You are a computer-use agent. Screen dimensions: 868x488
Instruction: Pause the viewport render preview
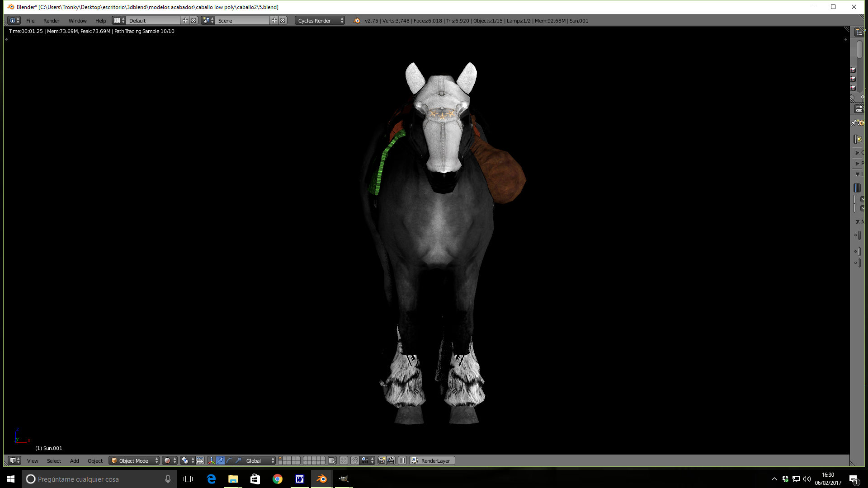(402, 460)
